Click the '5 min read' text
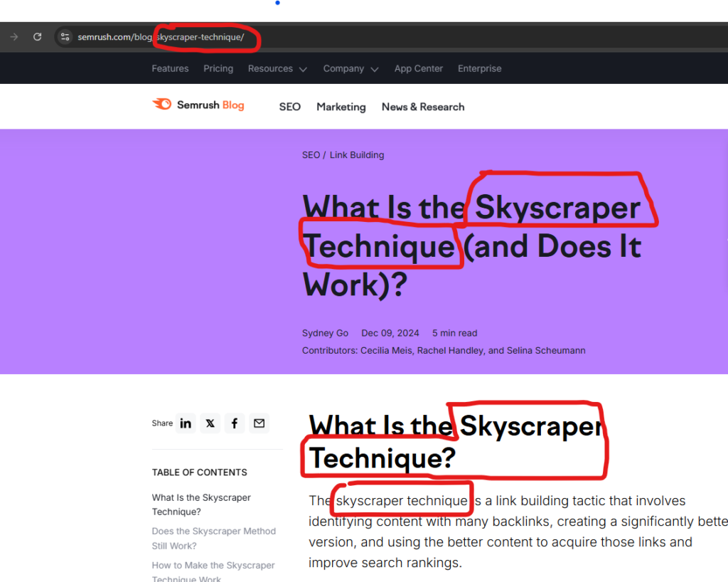 (454, 333)
